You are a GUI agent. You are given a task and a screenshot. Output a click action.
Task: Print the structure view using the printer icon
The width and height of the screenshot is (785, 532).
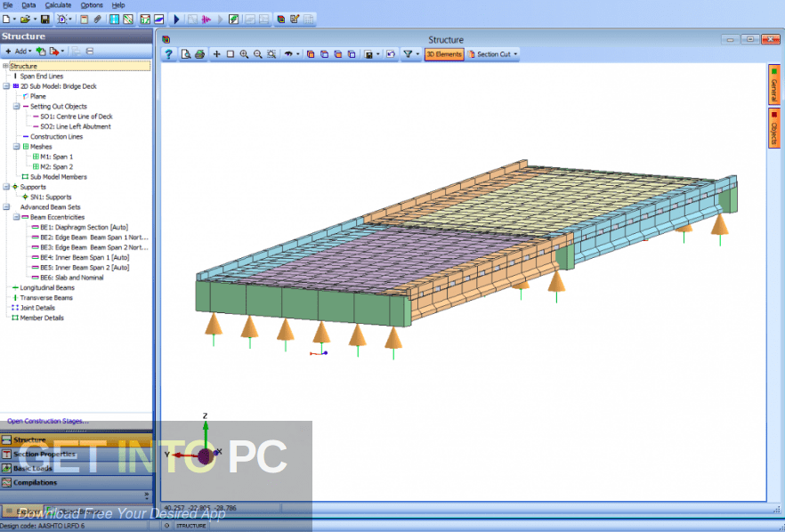200,53
